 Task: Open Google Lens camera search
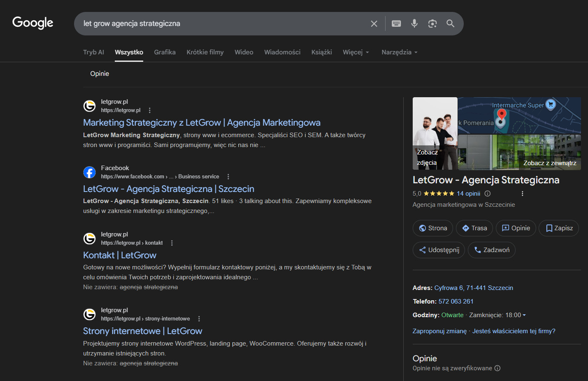(432, 23)
